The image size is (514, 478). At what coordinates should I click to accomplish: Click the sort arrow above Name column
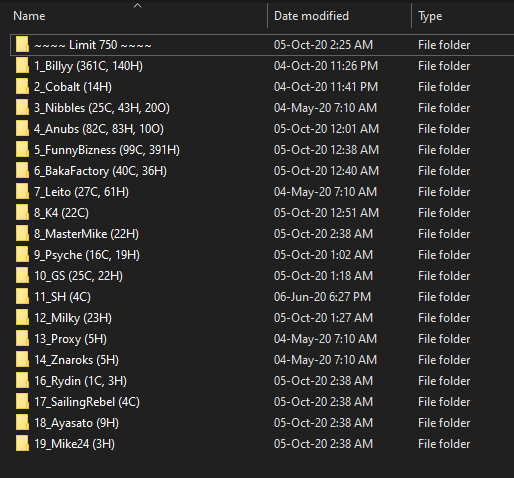pos(137,5)
